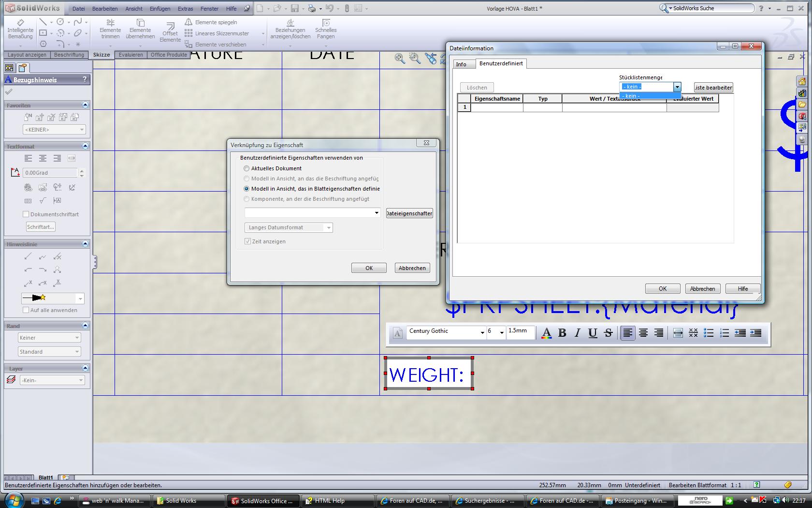Click text angle 0.00Grad field

click(50, 173)
